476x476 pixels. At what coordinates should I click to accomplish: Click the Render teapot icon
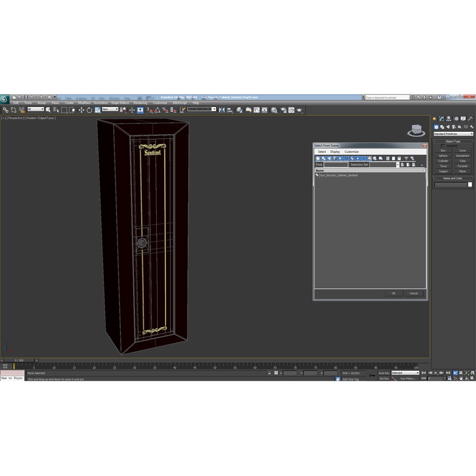click(299, 110)
